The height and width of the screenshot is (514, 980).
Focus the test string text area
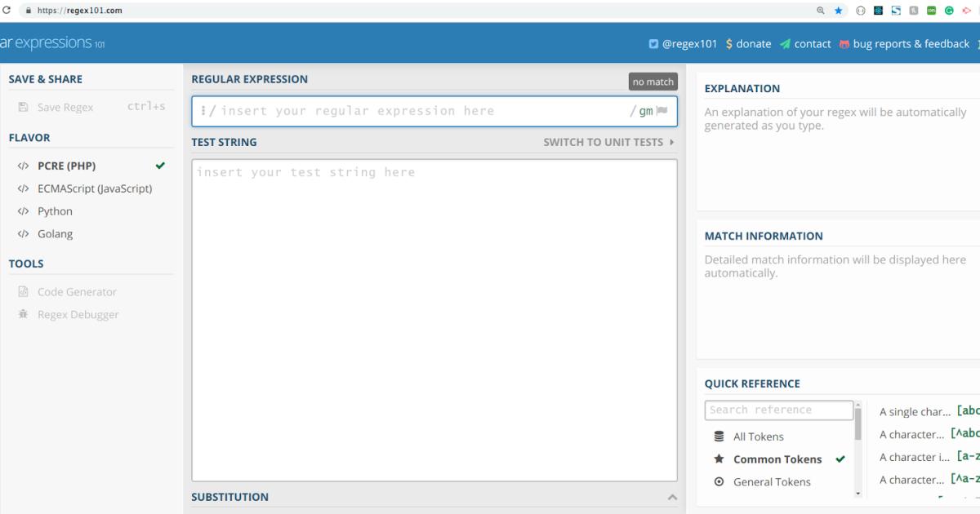point(434,320)
